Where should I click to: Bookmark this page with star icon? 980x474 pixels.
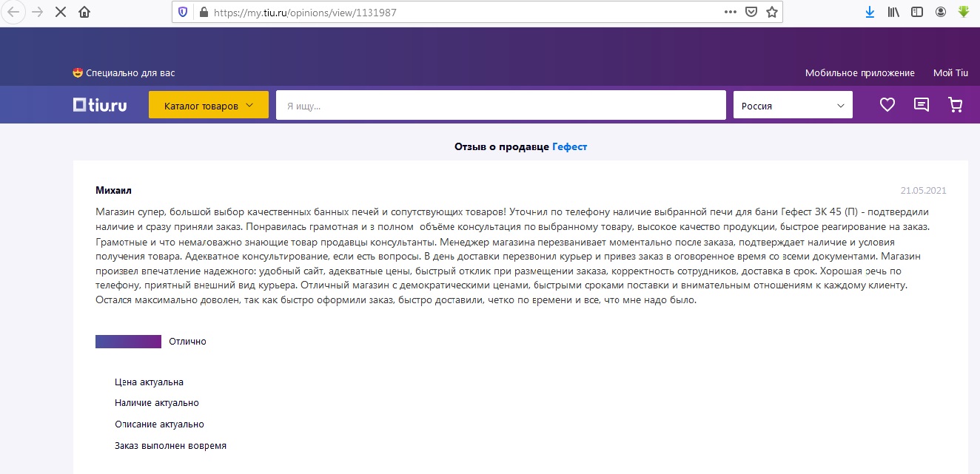point(771,12)
